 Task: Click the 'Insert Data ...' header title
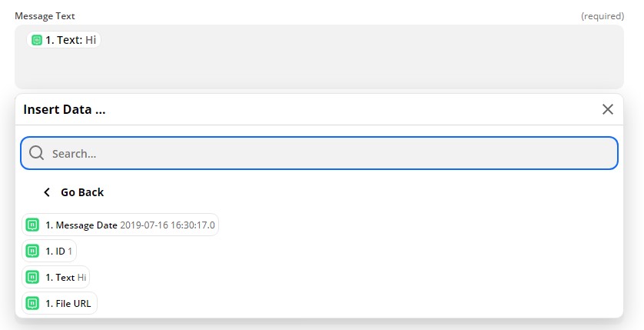pos(65,109)
